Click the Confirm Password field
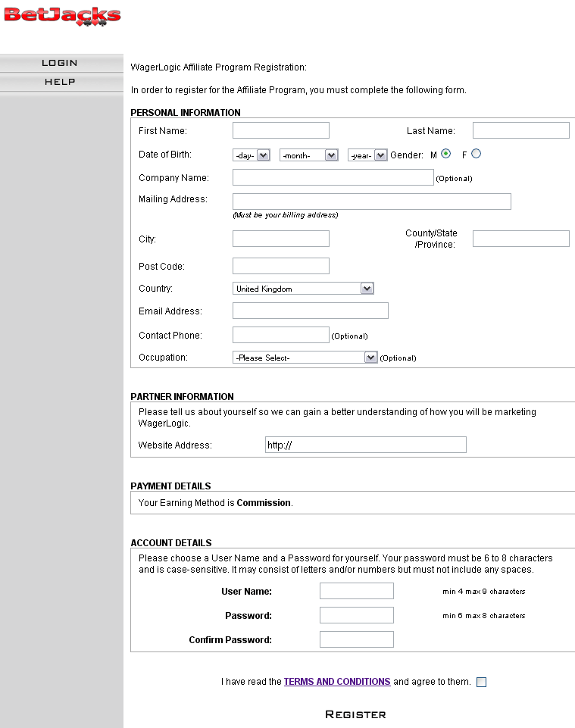Image resolution: width=575 pixels, height=728 pixels. click(357, 639)
